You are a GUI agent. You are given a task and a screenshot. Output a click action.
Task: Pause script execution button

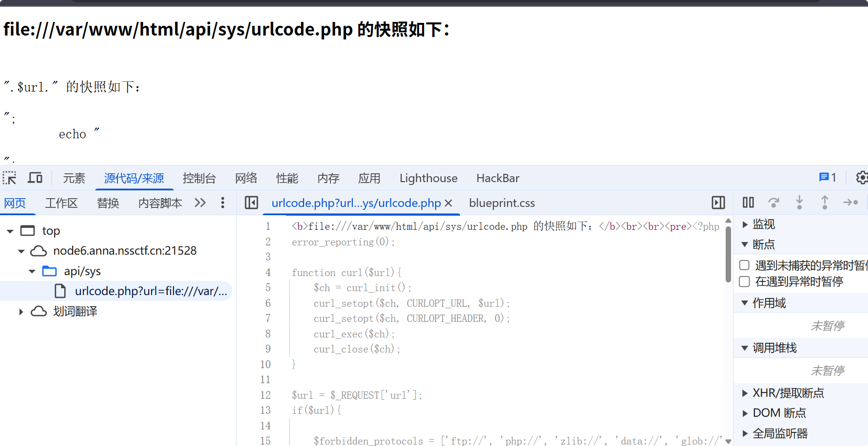coord(748,202)
